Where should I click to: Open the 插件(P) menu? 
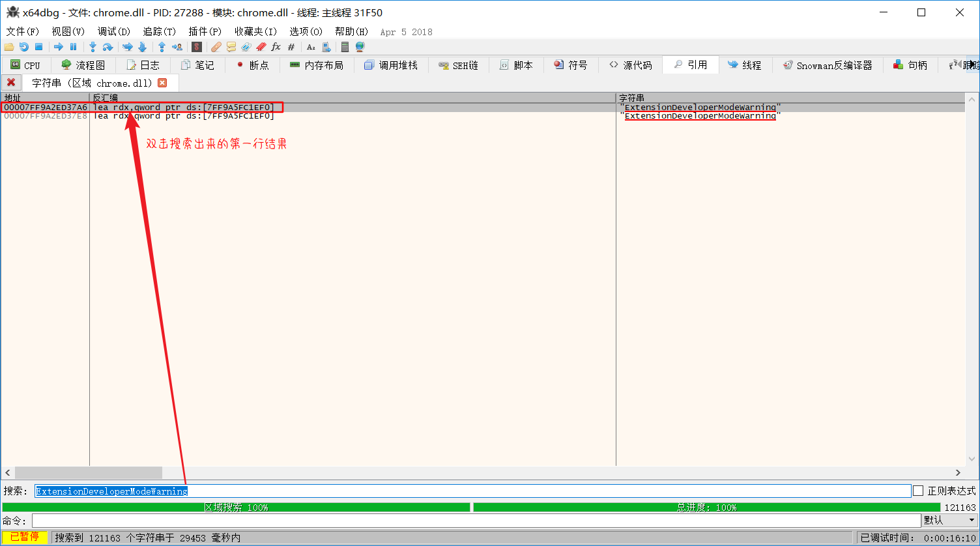click(205, 31)
